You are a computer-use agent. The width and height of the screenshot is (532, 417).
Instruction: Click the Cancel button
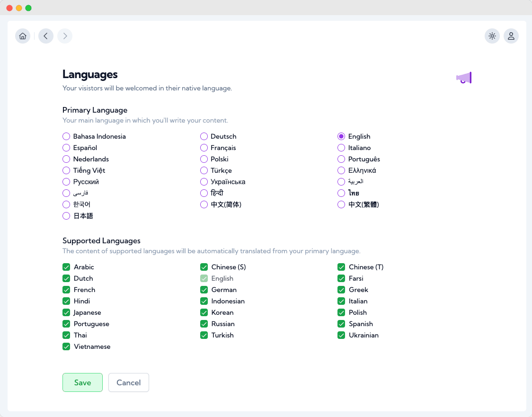pyautogui.click(x=128, y=382)
